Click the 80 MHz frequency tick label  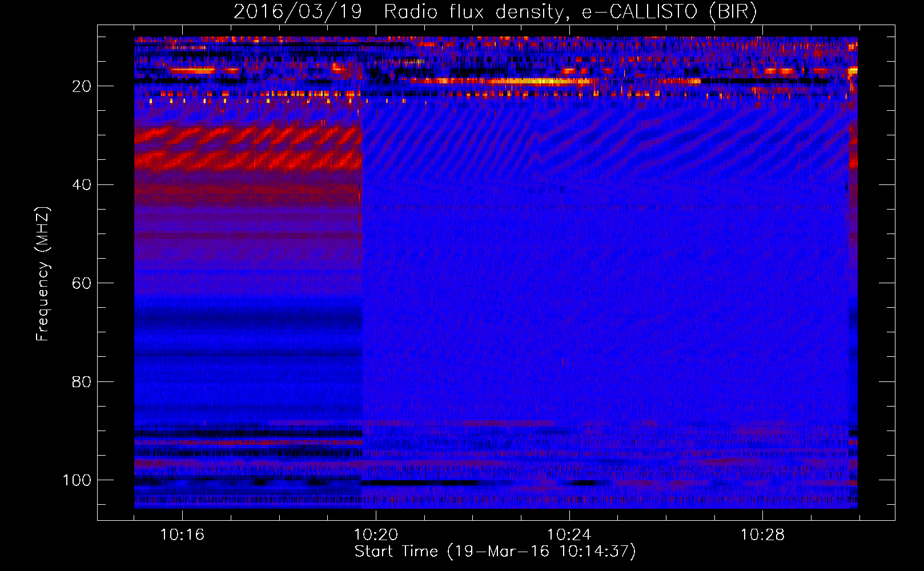point(82,381)
